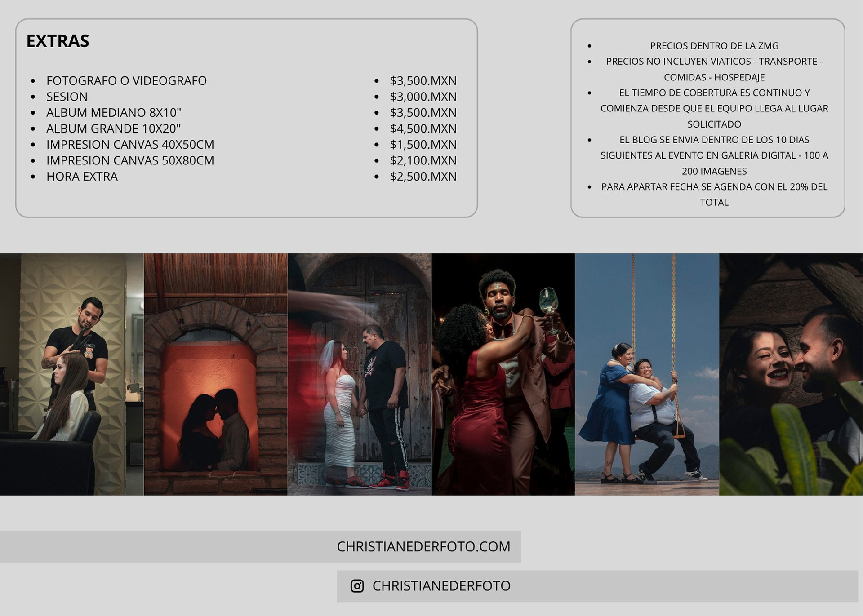863x616 pixels.
Task: Click the CHRISTIANEDERFOTO Instagram handle
Action: [441, 586]
